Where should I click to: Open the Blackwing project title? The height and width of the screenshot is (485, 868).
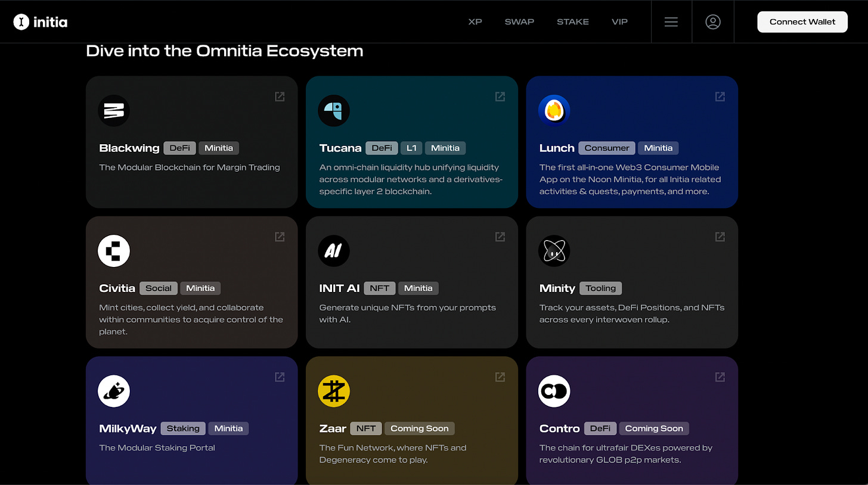click(x=129, y=148)
